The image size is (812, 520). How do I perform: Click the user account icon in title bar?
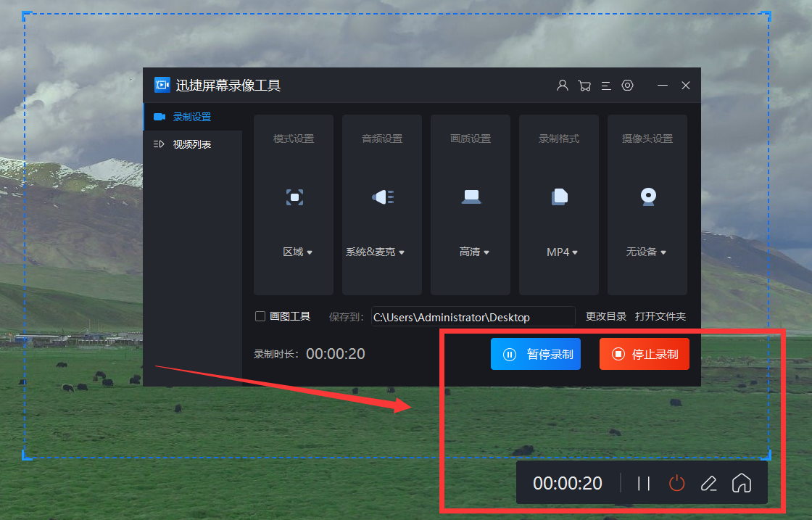click(x=562, y=85)
